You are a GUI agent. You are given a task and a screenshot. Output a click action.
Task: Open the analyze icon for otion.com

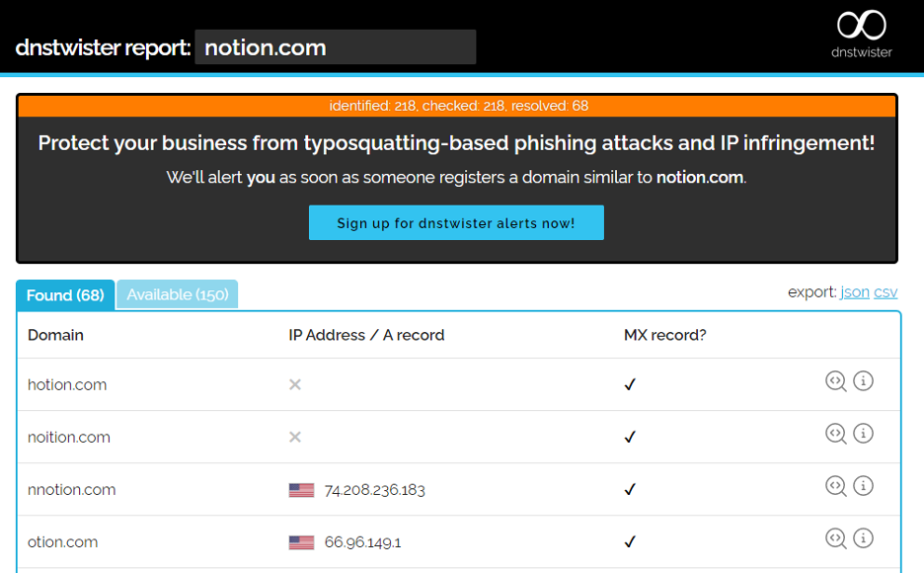click(835, 538)
